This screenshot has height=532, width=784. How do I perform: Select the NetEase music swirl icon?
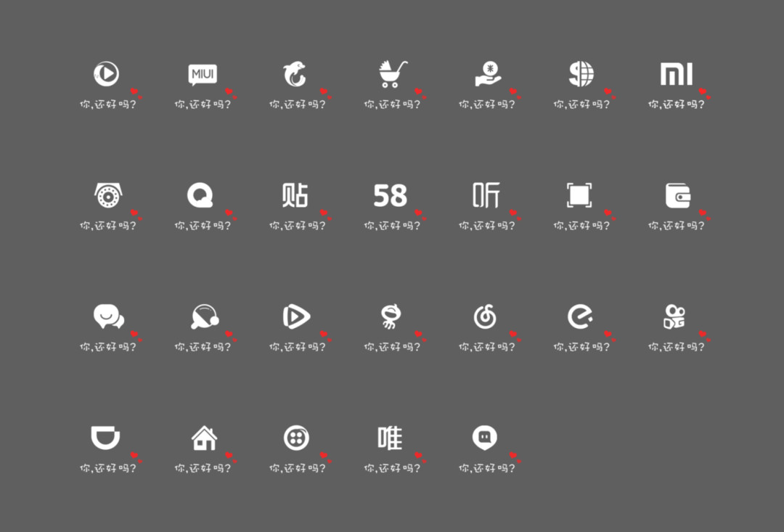[x=485, y=316]
